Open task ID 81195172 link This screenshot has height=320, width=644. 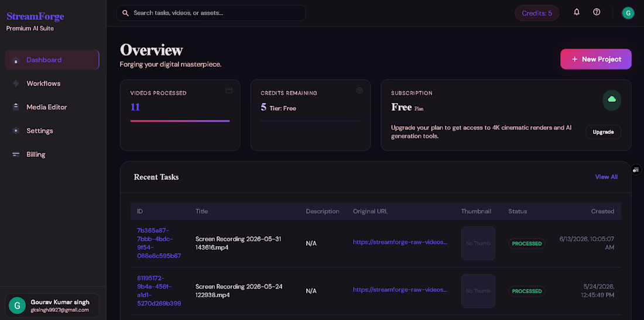(159, 291)
